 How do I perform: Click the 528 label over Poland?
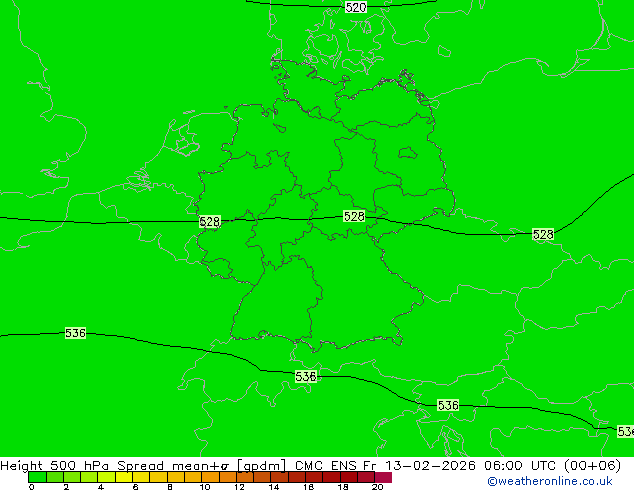point(543,234)
